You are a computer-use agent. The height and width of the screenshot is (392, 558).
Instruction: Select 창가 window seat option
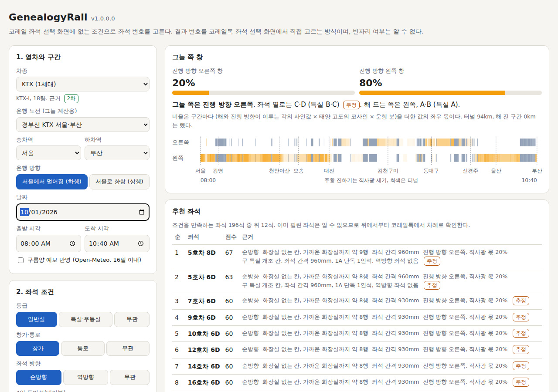tap(38, 348)
